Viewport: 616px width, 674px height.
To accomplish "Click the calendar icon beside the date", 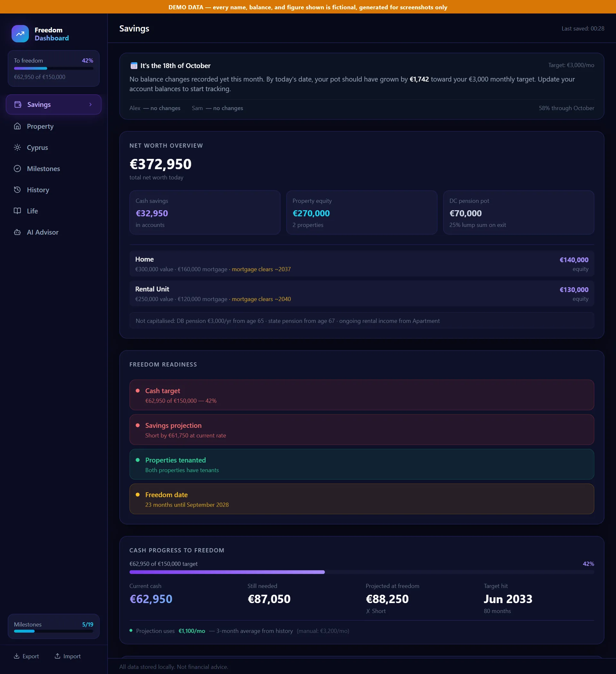I will pos(134,65).
